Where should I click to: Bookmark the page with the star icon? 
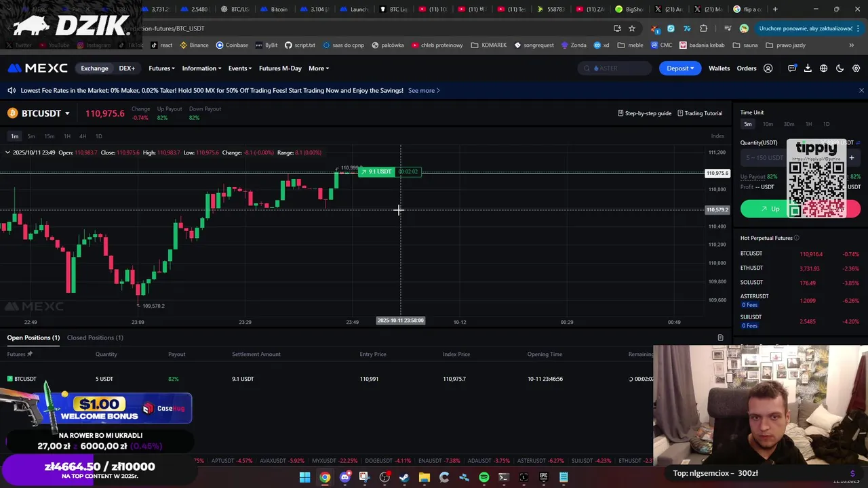(632, 28)
